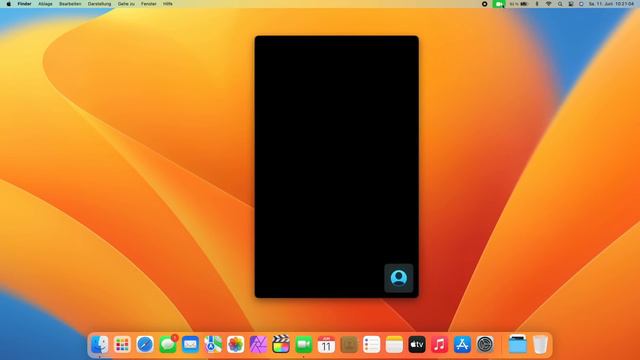Open Launchpad from the Dock
Viewport: 640px width, 360px height.
tap(122, 345)
